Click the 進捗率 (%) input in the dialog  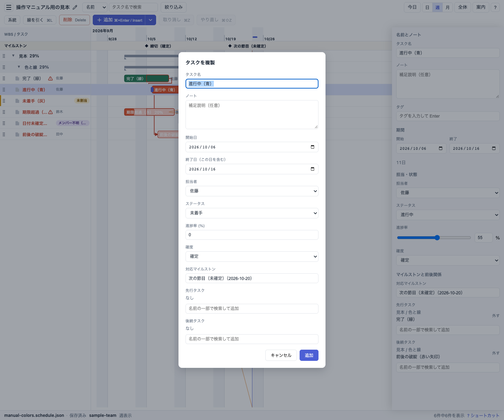click(252, 235)
